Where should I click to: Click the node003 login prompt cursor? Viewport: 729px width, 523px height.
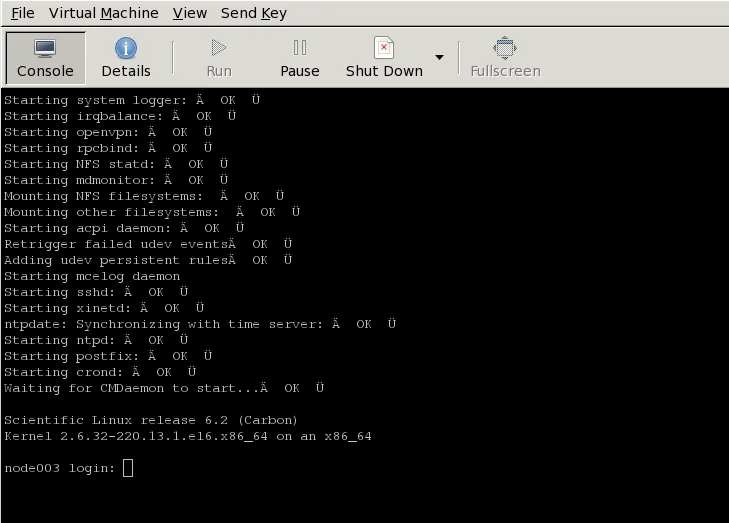point(128,468)
